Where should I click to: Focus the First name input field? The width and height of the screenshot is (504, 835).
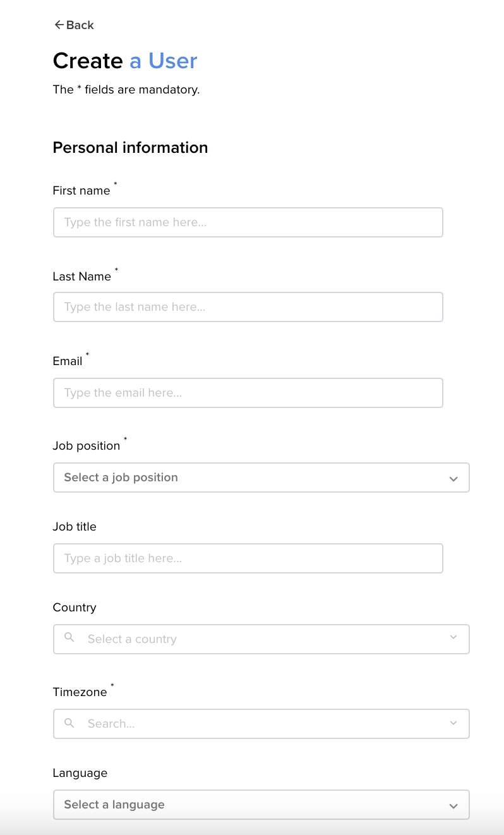point(248,222)
